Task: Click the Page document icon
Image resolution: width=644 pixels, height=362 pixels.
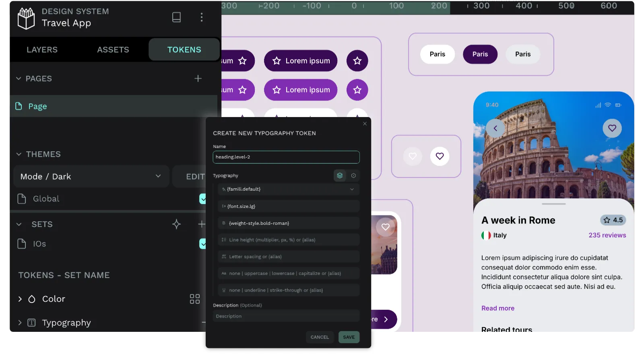Action: tap(19, 106)
